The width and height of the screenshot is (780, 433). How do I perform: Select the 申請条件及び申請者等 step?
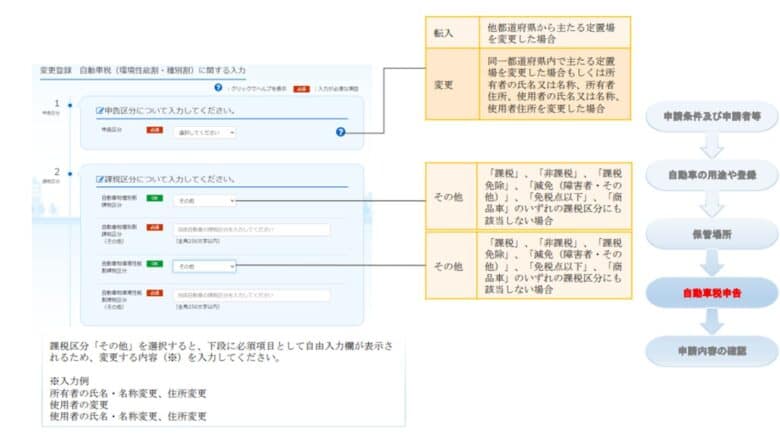[x=712, y=117]
